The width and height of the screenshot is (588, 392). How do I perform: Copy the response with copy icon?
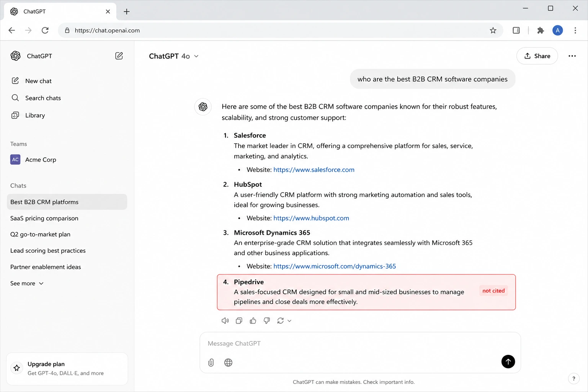pyautogui.click(x=239, y=321)
